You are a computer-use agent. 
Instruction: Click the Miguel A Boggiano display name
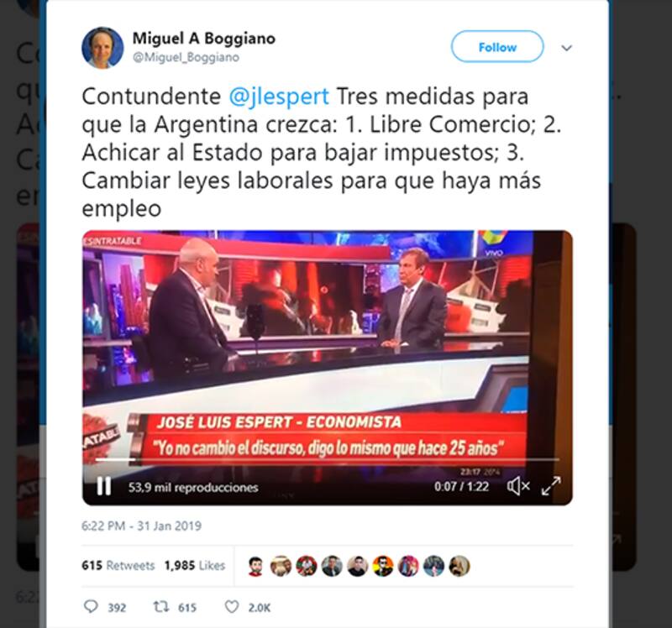[x=203, y=38]
